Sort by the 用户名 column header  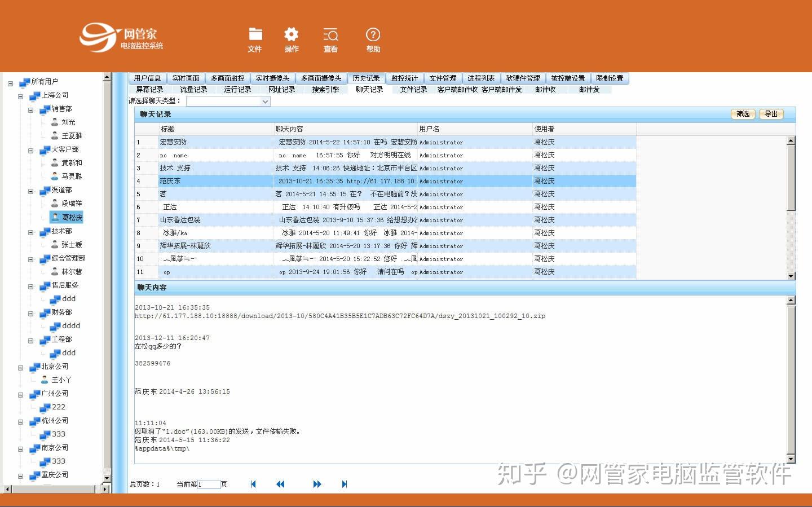pos(475,129)
